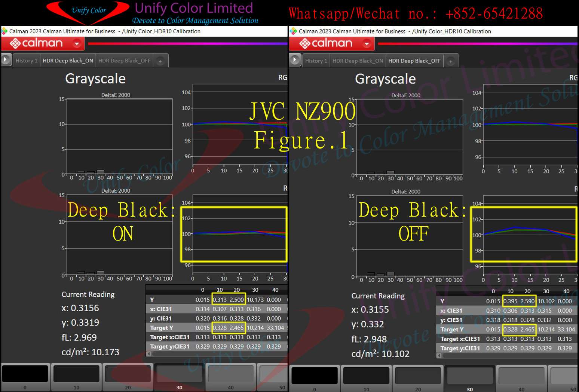579x392 pixels.
Task: Click Y value 2.590 in right table
Action: 527,301
